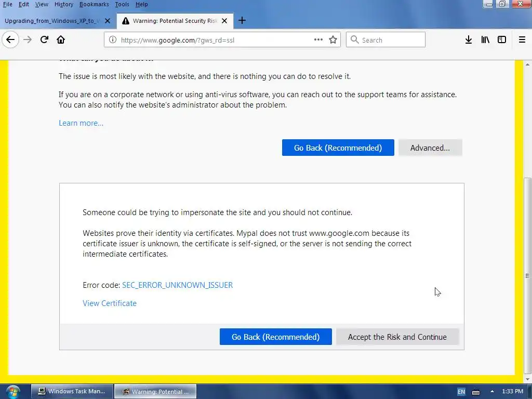The image size is (532, 399).
Task: Click the scrollbar up arrow
Action: pos(527,64)
